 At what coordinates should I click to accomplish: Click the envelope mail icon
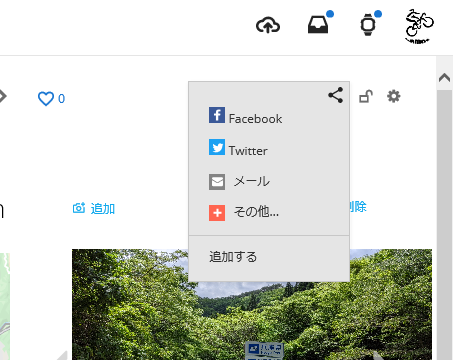217,182
